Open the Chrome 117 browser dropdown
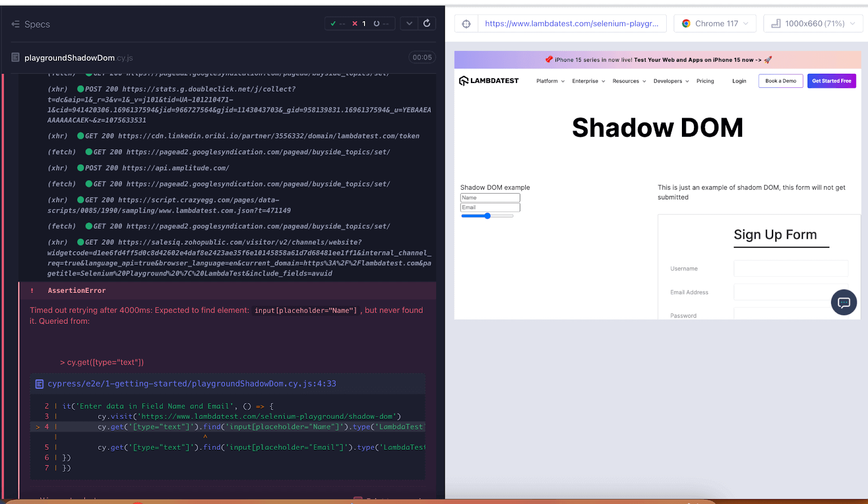The width and height of the screenshot is (868, 504). click(714, 24)
